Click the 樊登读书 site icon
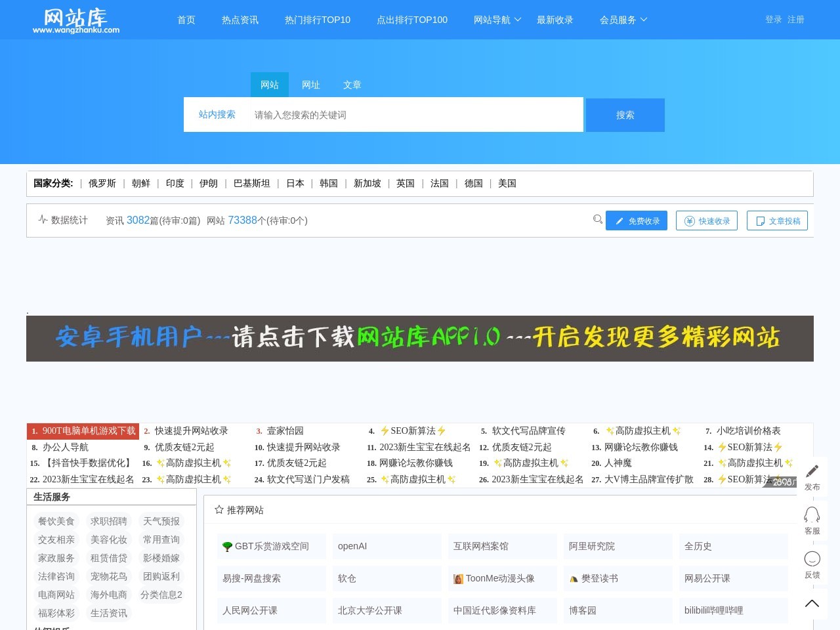 [574, 579]
